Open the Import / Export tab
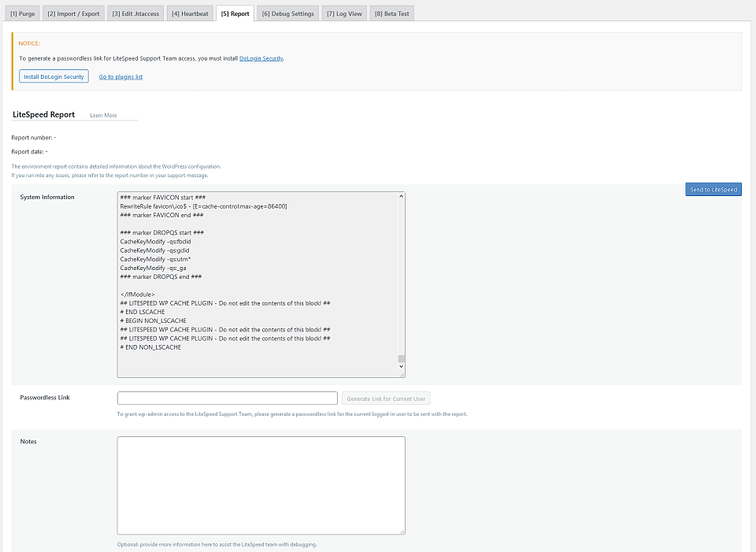 click(73, 13)
